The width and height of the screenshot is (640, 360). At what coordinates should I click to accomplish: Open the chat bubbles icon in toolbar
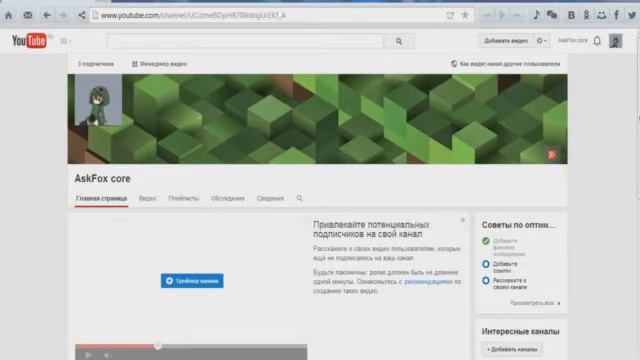click(x=552, y=15)
